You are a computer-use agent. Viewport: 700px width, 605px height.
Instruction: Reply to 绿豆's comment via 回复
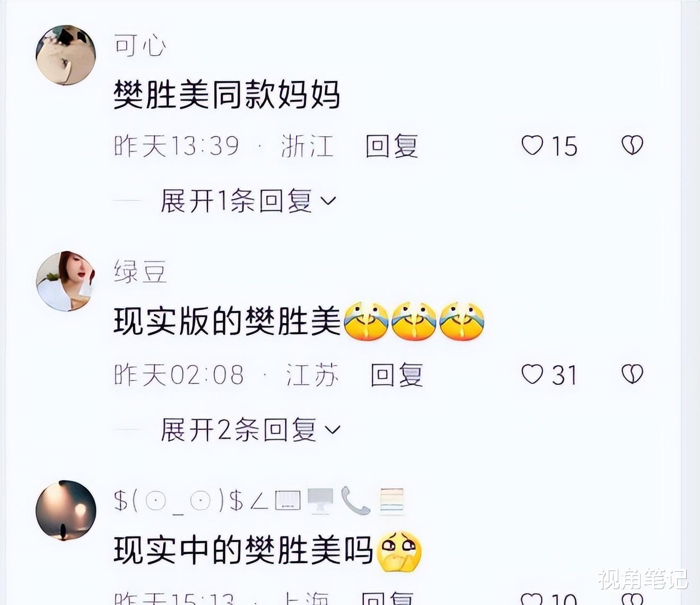[396, 375]
